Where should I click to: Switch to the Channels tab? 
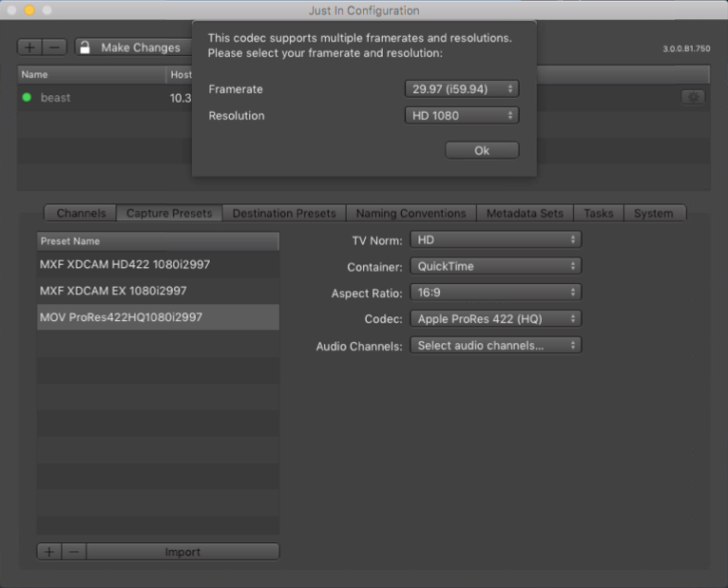81,213
